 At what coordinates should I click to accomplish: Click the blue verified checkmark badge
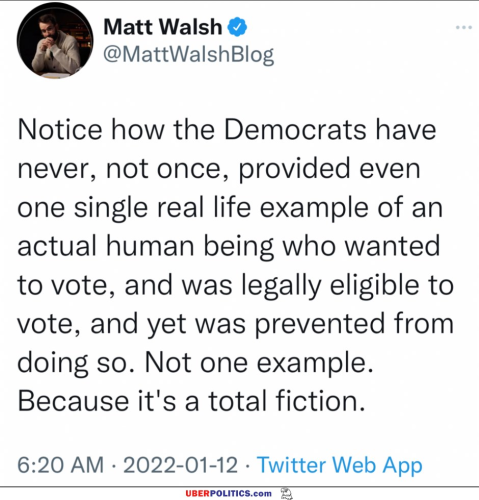pyautogui.click(x=237, y=27)
